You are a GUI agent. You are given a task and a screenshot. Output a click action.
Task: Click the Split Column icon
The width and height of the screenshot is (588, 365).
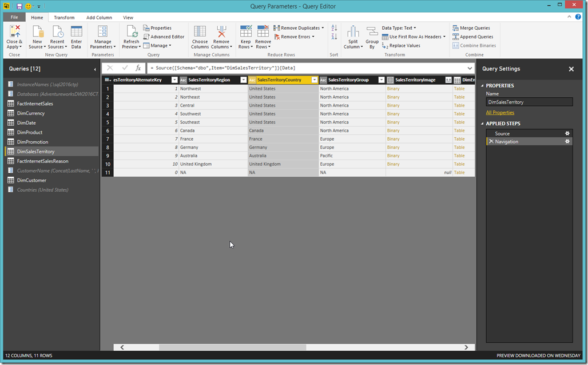pos(353,32)
